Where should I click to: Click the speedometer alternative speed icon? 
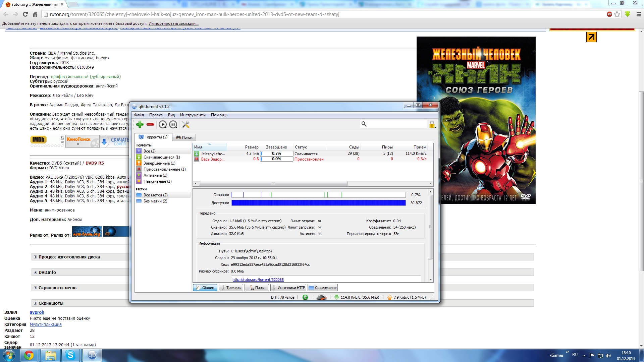tap(321, 297)
